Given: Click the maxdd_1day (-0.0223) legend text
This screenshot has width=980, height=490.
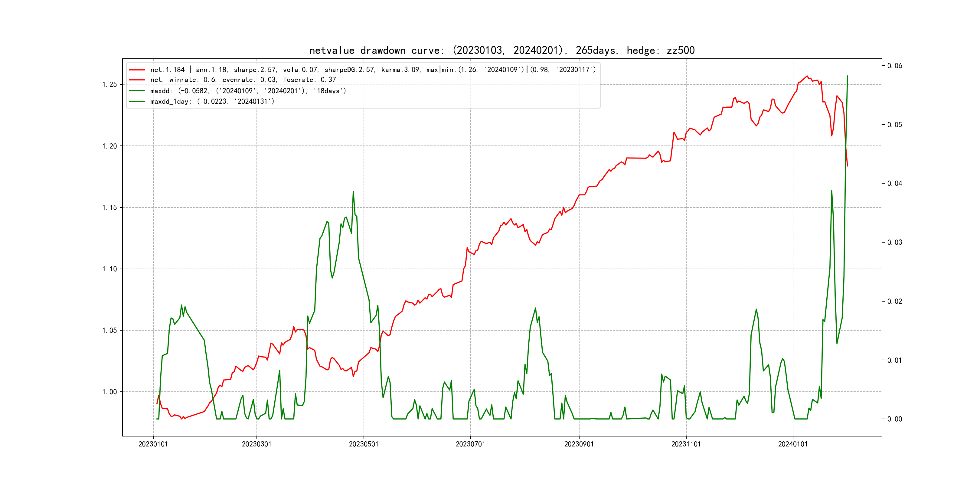Looking at the screenshot, I should click(212, 102).
